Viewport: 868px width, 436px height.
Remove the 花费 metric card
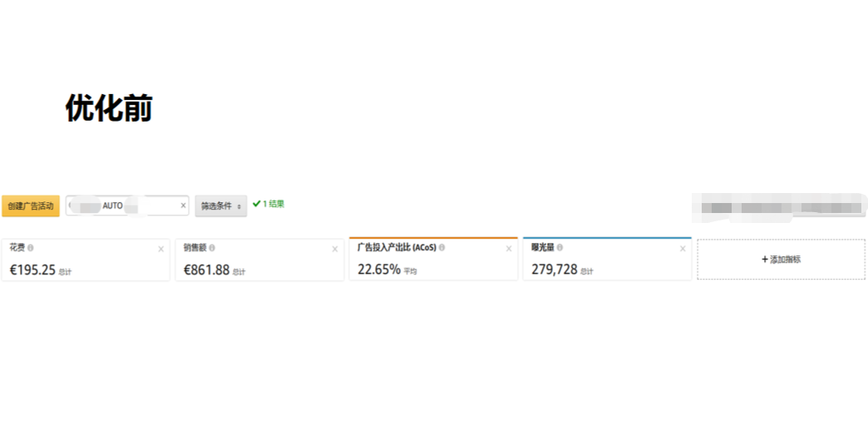coord(161,249)
